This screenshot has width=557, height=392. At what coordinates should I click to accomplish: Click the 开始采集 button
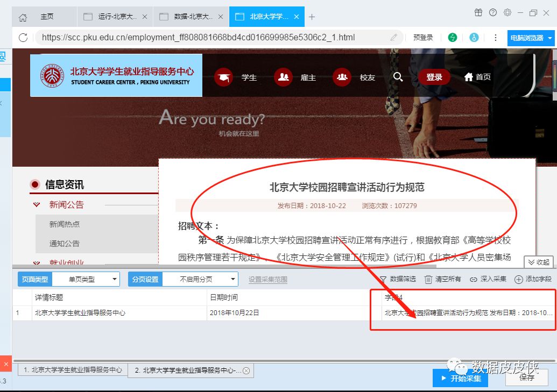[460, 378]
